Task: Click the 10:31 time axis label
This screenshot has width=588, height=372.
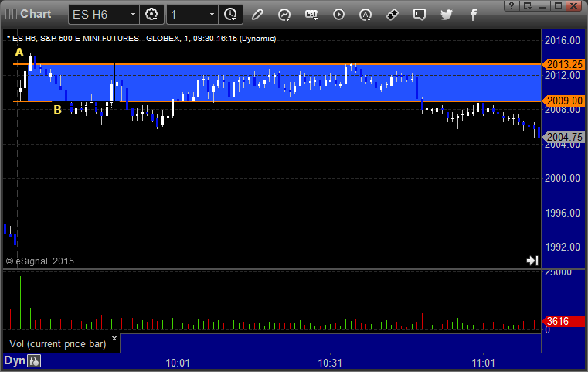Action: click(x=331, y=363)
